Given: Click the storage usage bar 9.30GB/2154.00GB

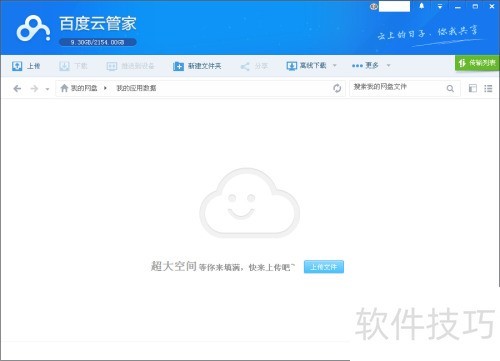Looking at the screenshot, I should click(98, 42).
